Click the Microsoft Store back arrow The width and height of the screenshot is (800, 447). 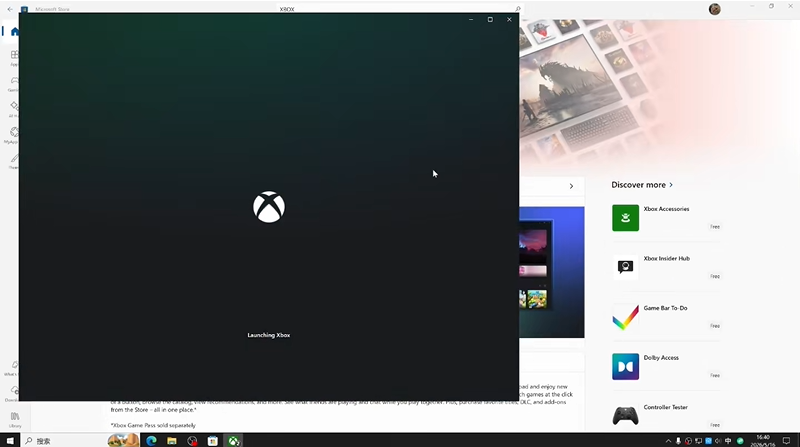(10, 9)
